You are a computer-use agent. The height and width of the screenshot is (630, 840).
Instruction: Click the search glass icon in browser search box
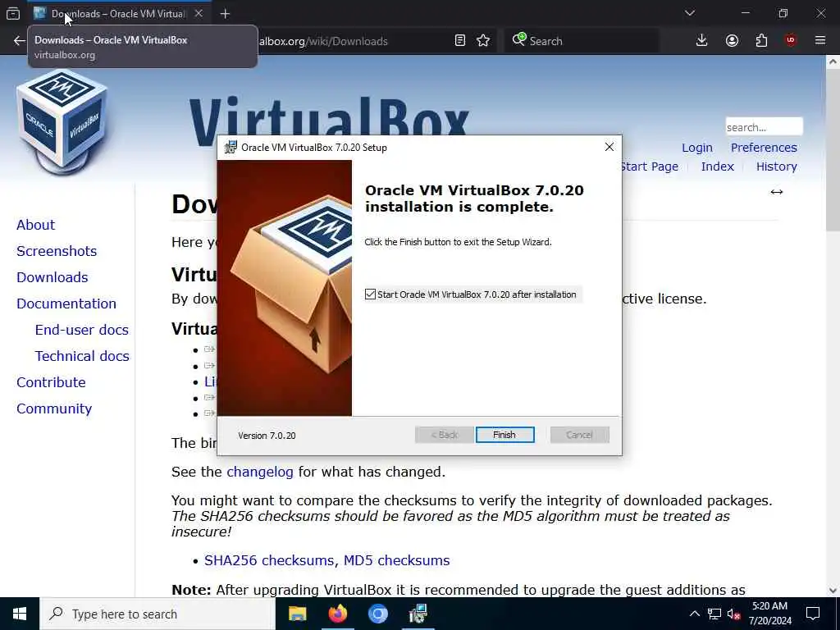tap(518, 39)
